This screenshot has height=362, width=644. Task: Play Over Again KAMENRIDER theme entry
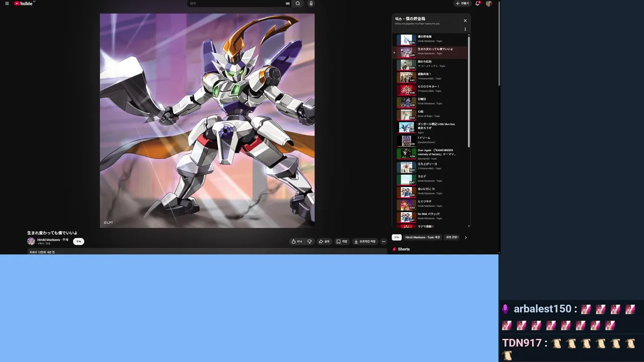430,154
